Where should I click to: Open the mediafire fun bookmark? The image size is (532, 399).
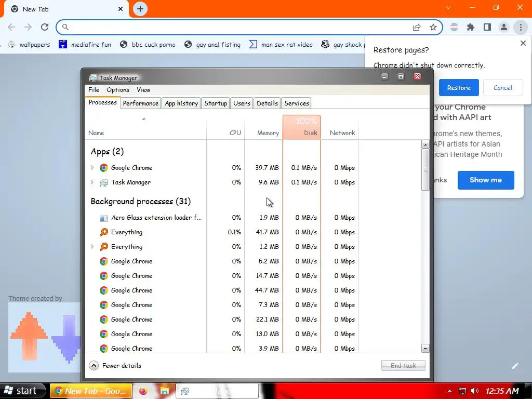pyautogui.click(x=85, y=45)
